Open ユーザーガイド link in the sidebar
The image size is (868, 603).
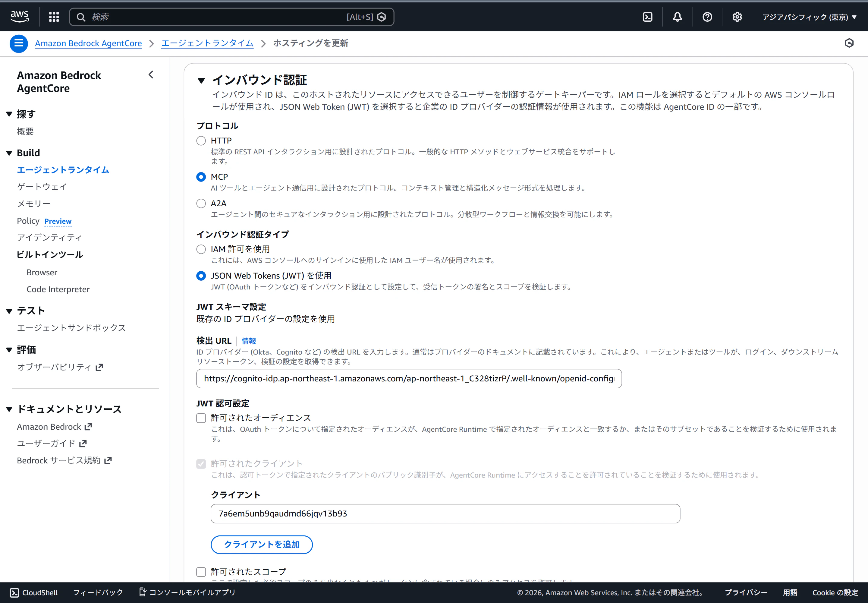52,443
